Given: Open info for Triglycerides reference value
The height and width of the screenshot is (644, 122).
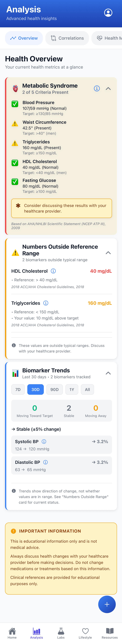Looking at the screenshot, I should click(46, 303).
